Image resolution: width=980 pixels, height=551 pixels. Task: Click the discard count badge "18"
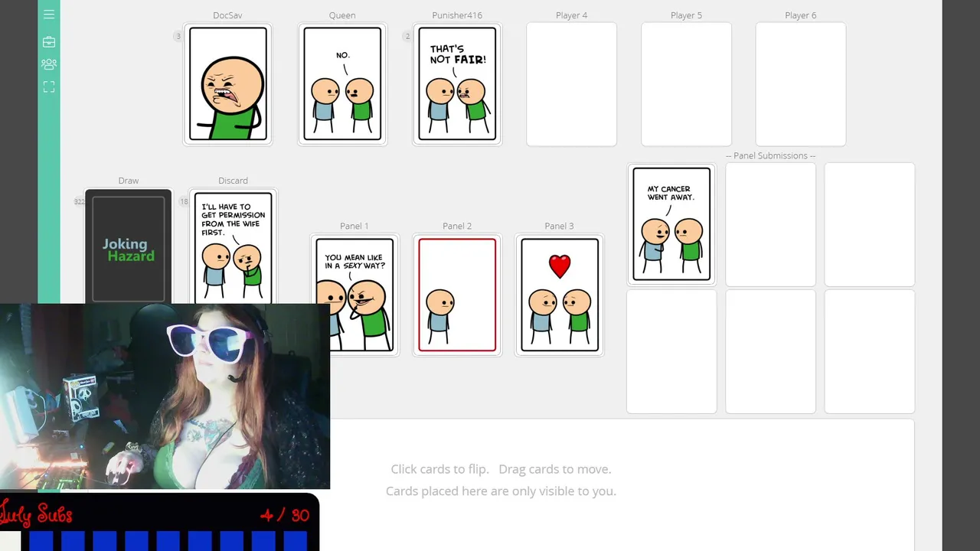pos(184,201)
